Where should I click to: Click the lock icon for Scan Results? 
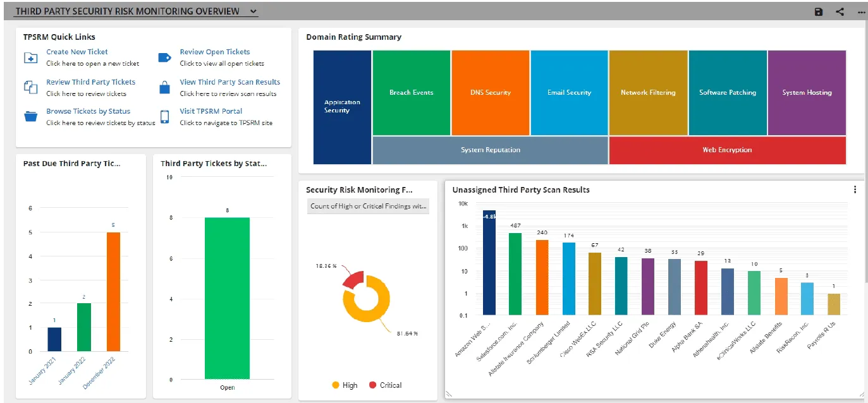pyautogui.click(x=164, y=87)
